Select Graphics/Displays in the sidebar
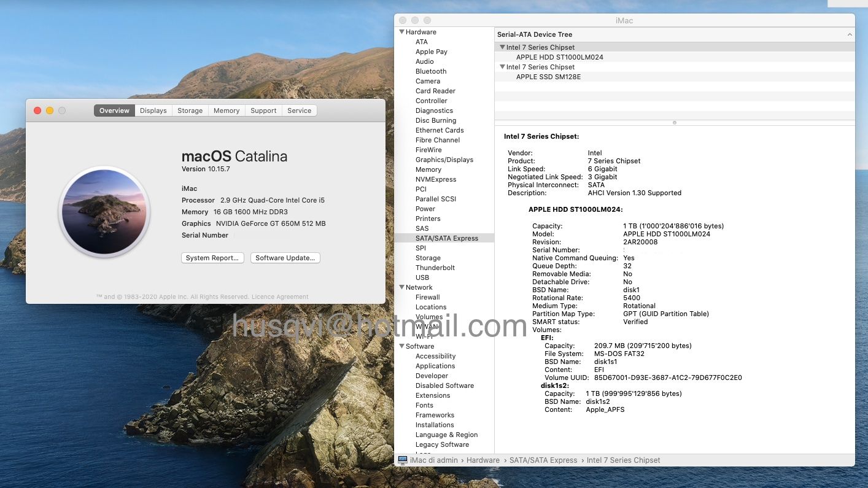This screenshot has width=868, height=488. 444,160
